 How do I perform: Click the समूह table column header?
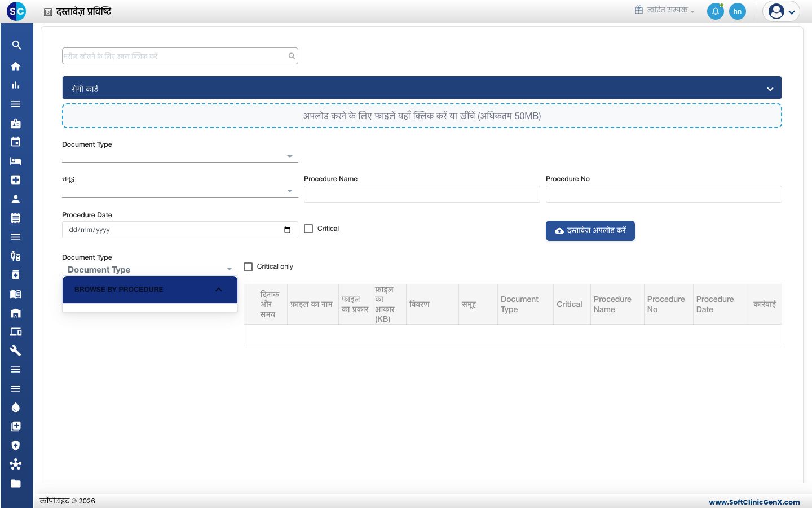(x=478, y=304)
